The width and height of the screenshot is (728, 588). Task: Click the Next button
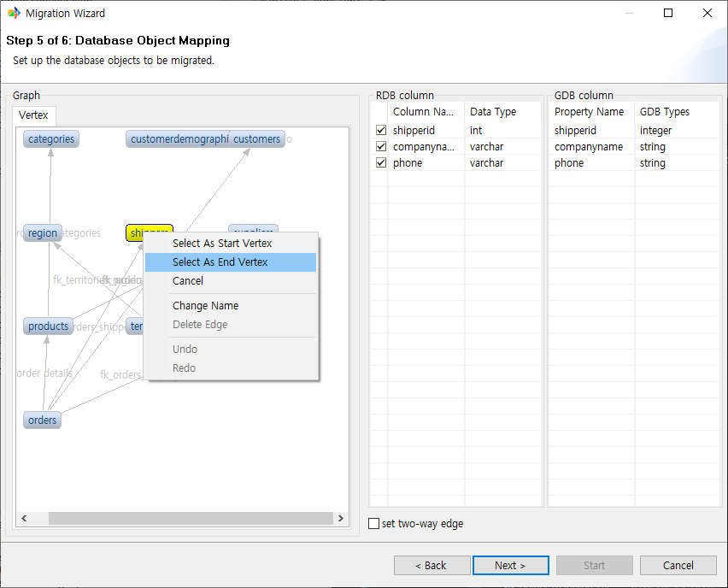[510, 565]
